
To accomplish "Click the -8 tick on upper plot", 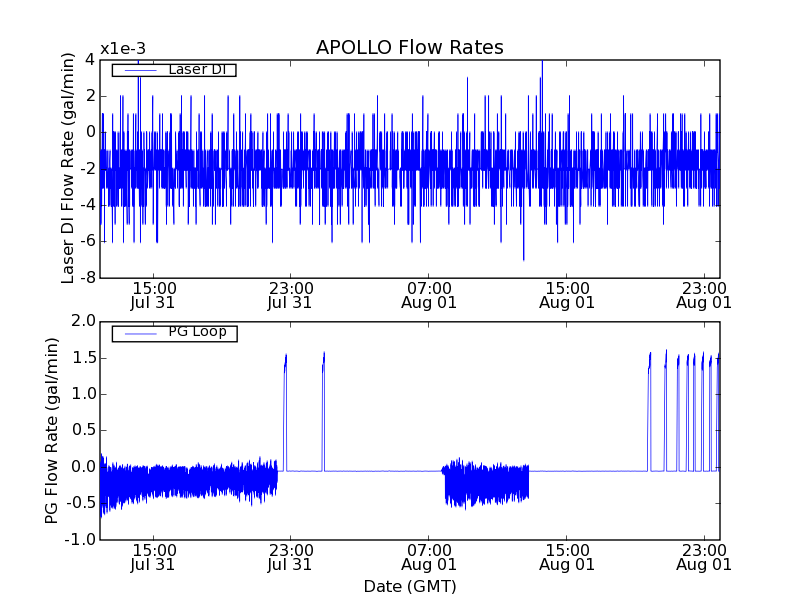I will click(x=88, y=278).
